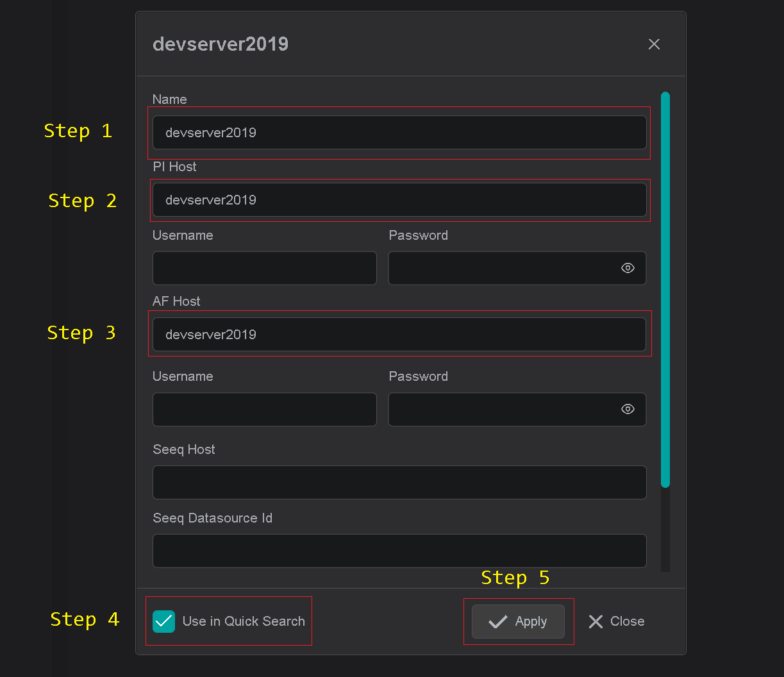
Task: Click the Close button at the bottom
Action: (x=616, y=621)
